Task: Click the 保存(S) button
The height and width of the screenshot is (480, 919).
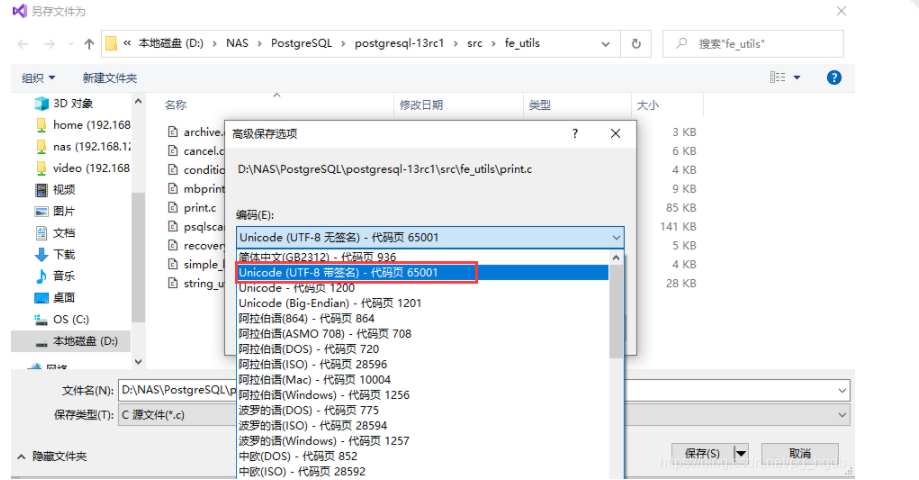Action: [x=702, y=453]
